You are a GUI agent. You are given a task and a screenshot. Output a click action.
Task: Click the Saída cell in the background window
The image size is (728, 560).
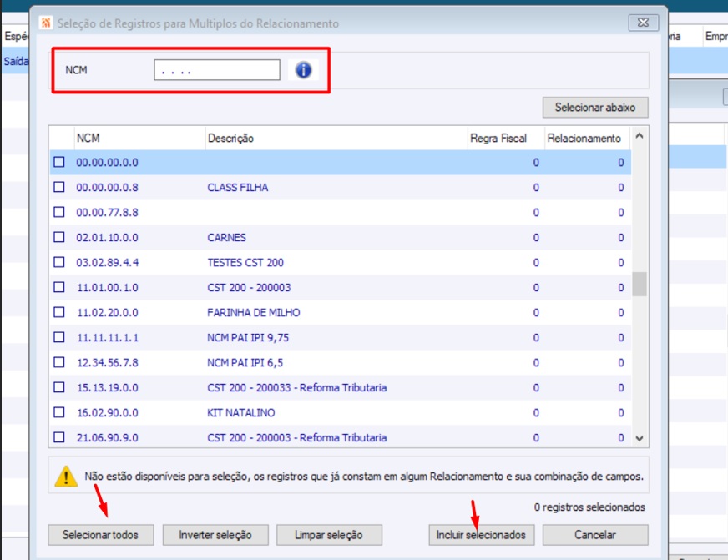click(x=16, y=61)
